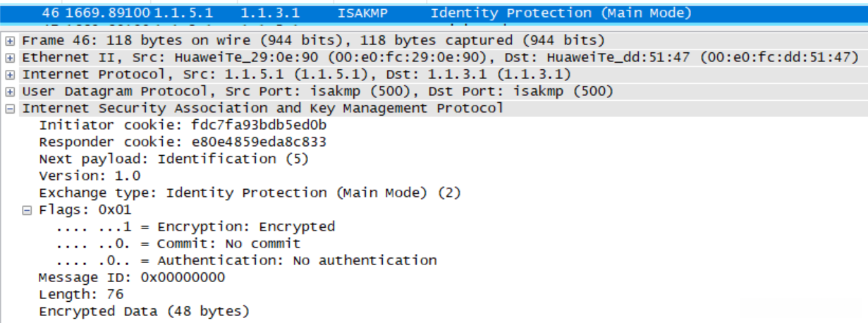Select the Commit: No commit flag
This screenshot has width=868, height=323.
[178, 243]
